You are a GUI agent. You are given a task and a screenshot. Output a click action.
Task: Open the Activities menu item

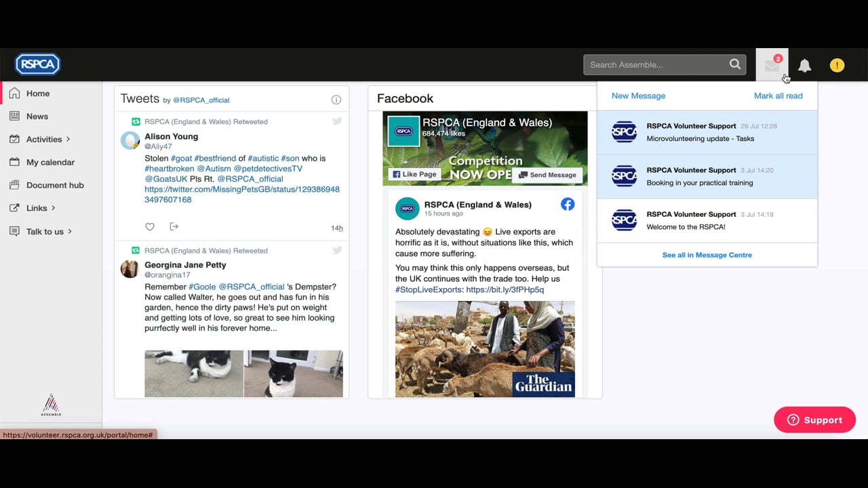pyautogui.click(x=44, y=140)
